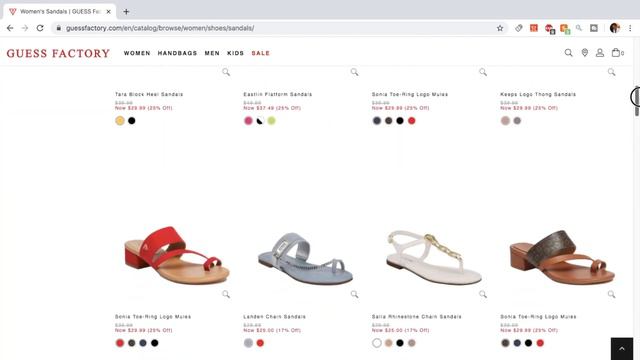
Task: Quick view the Tara Block Heel Sandals
Action: click(226, 72)
